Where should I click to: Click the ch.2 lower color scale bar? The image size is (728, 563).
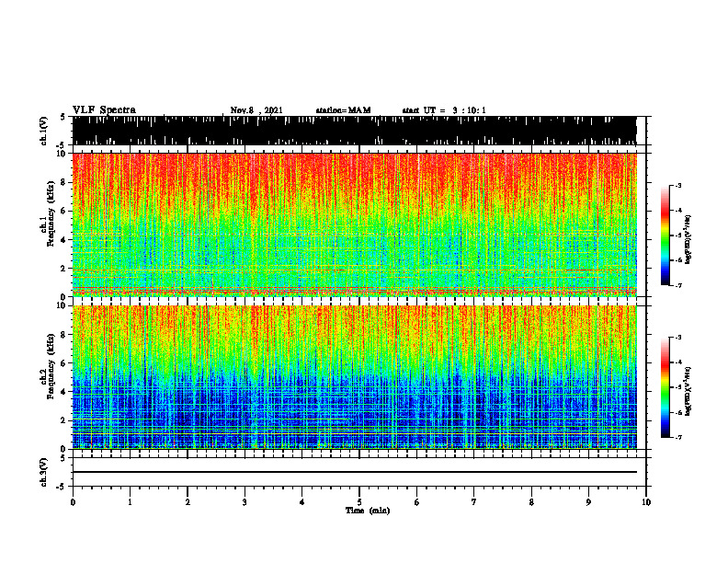click(x=665, y=387)
